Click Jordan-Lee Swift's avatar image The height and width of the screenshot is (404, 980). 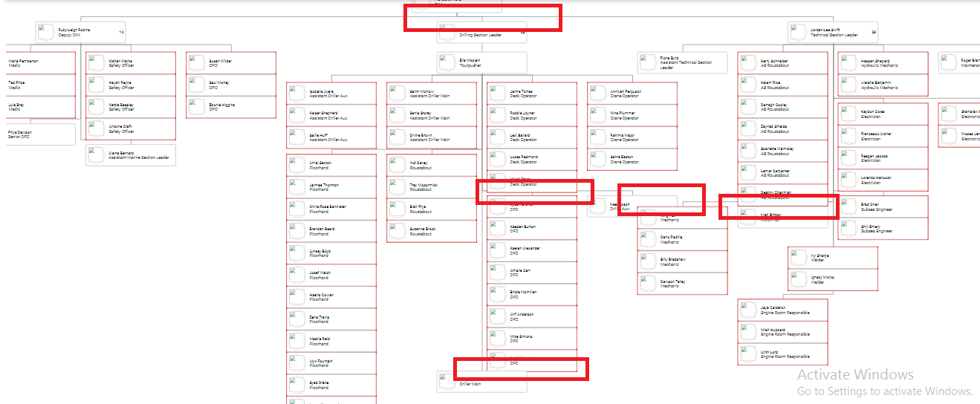[x=799, y=32]
